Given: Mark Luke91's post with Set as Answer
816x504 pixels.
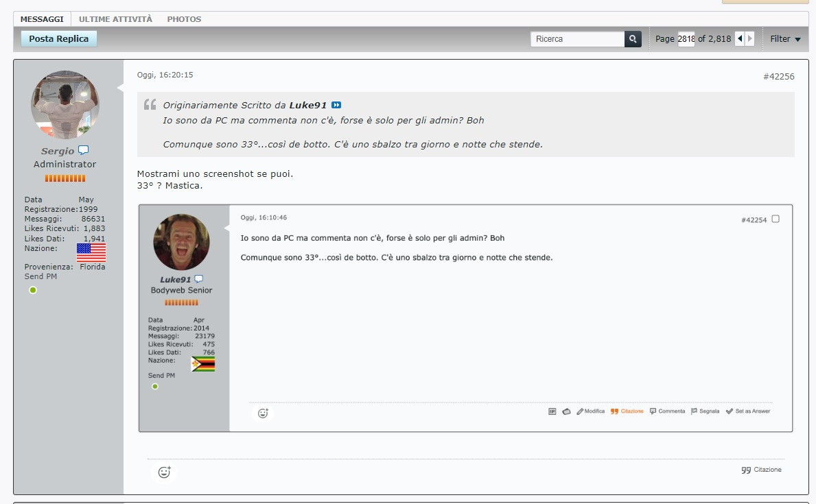Looking at the screenshot, I should pyautogui.click(x=748, y=411).
